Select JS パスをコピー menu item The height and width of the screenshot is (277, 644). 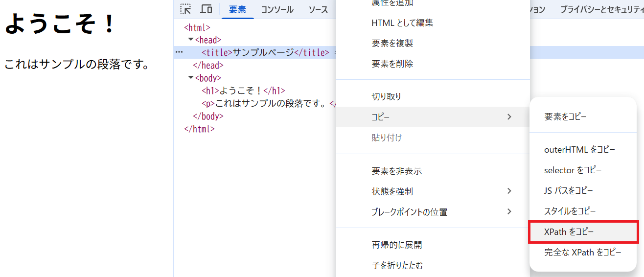tap(568, 191)
